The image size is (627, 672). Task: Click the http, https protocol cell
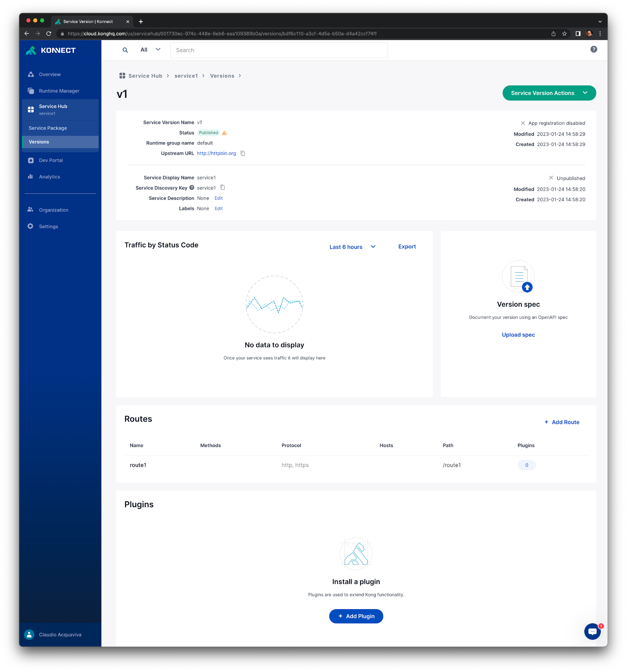point(295,465)
